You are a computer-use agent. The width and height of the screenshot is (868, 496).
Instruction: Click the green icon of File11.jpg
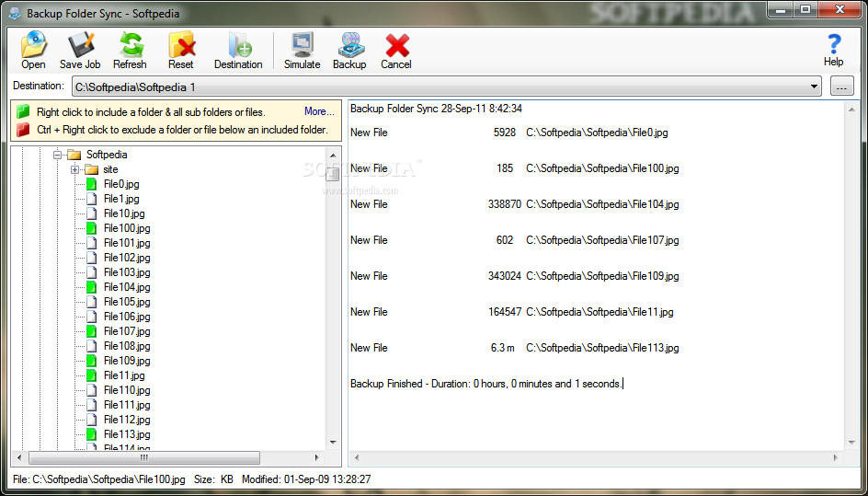point(91,375)
